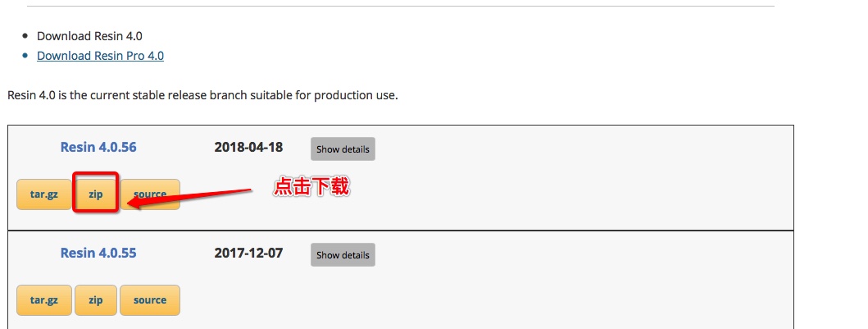Download the zip file of Resin 4.0.55
This screenshot has width=868, height=329.
96,300
